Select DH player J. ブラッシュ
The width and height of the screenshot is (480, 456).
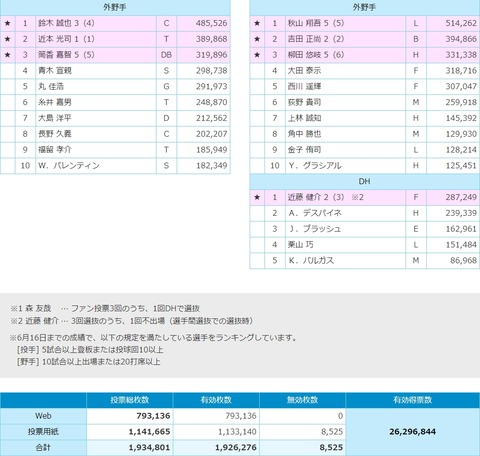[x=315, y=229]
